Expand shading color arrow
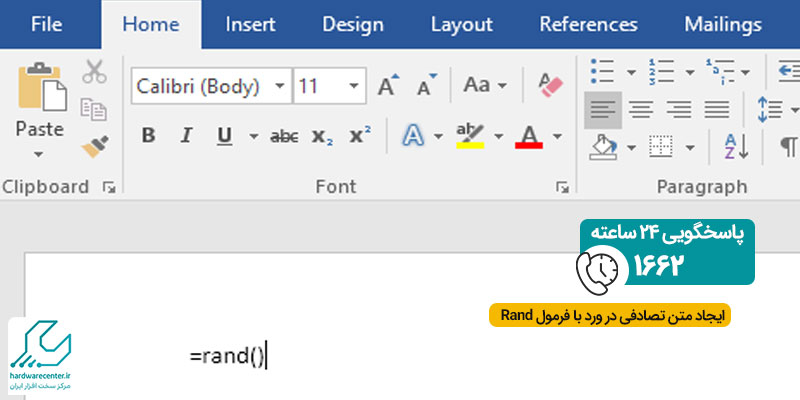800x400 pixels. click(x=631, y=148)
